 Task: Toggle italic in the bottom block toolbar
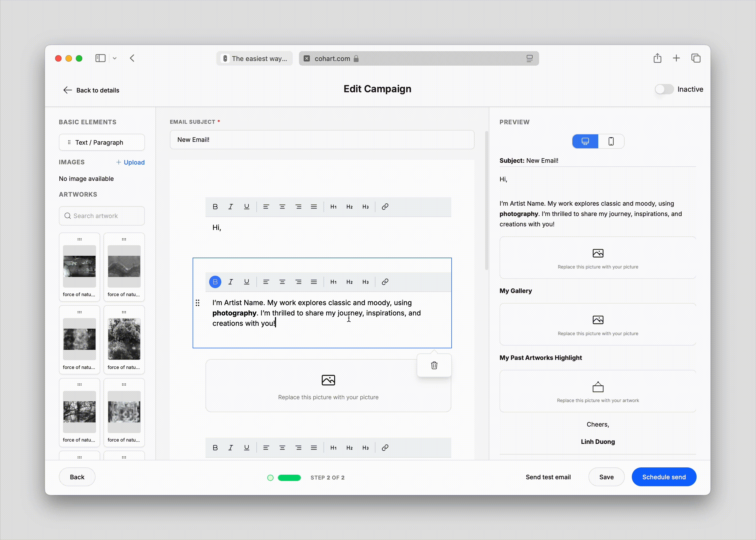231,448
